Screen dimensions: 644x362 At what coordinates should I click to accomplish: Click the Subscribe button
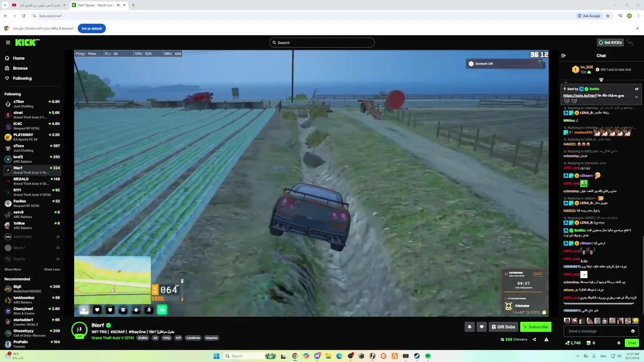click(x=535, y=327)
